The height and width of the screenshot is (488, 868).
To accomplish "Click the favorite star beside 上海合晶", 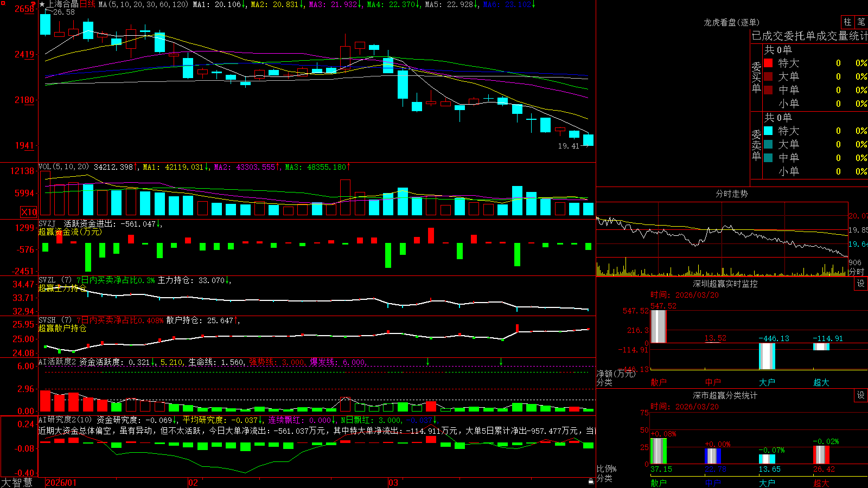I will click(x=42, y=4).
